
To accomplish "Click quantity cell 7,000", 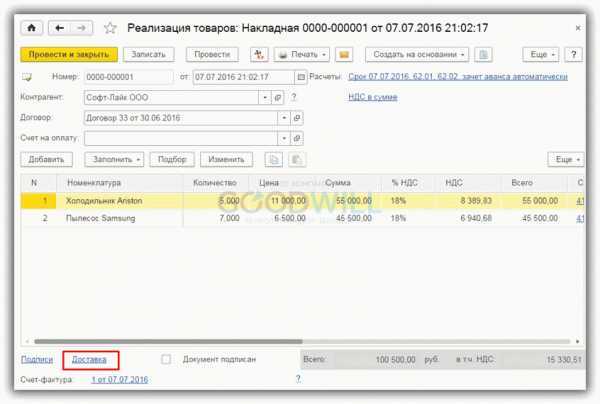I will tap(229, 218).
